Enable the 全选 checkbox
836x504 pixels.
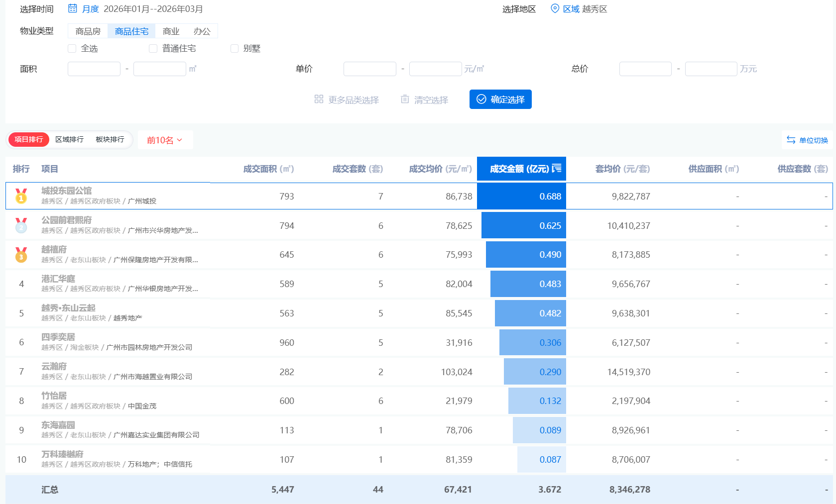coord(72,48)
